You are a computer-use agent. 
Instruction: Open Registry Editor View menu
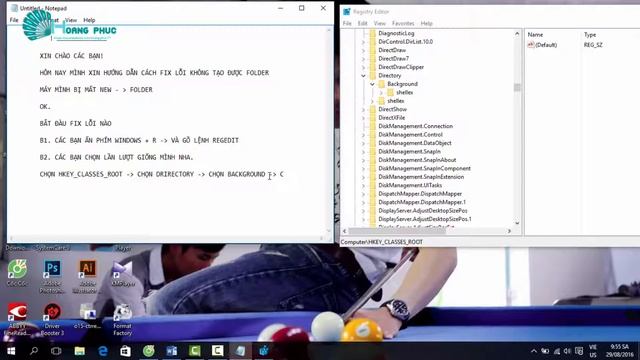point(380,24)
